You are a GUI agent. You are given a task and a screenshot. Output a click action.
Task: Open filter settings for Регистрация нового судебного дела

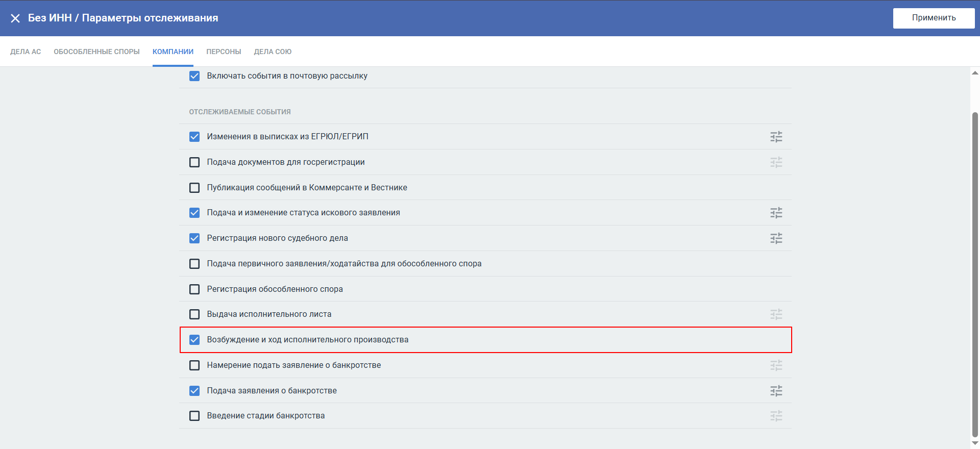(x=776, y=238)
